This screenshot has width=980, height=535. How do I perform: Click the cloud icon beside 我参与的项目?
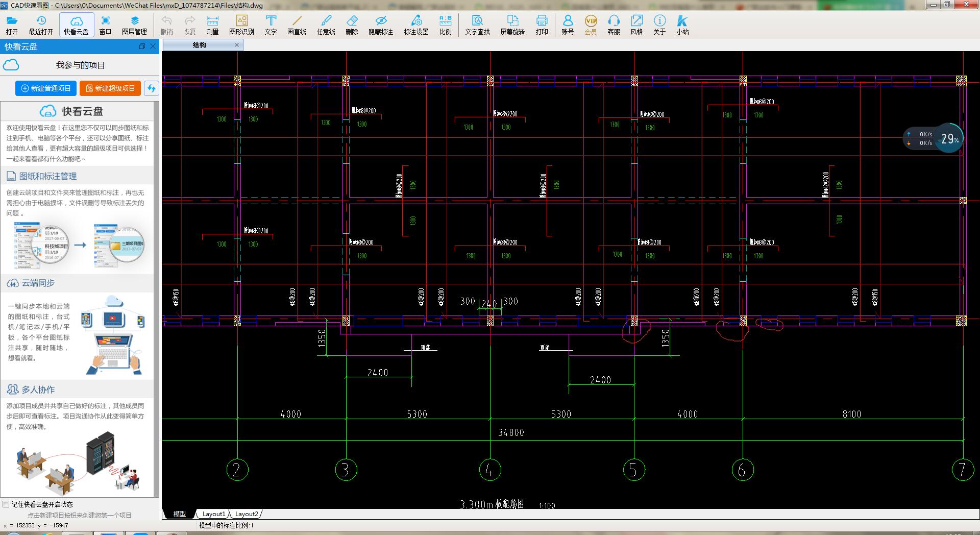tap(11, 65)
